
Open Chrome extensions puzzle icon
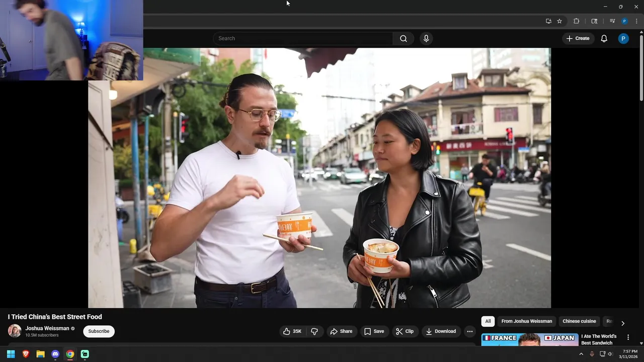point(577,21)
